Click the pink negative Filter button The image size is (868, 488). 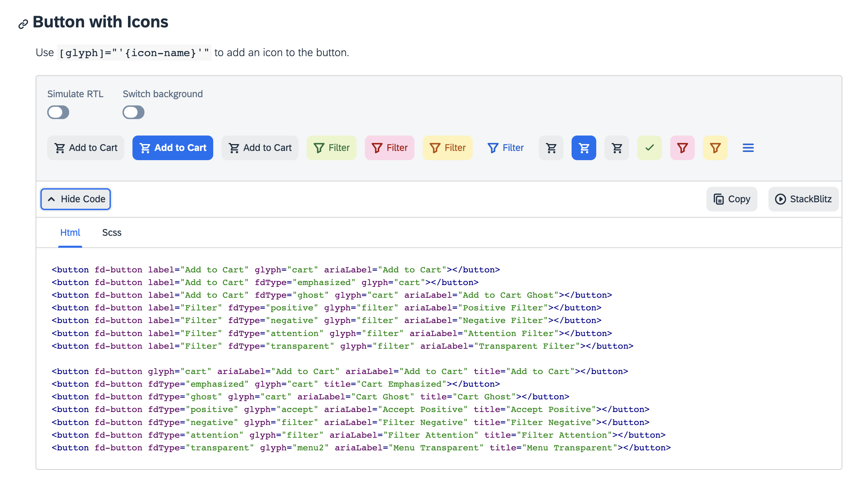[x=390, y=147]
